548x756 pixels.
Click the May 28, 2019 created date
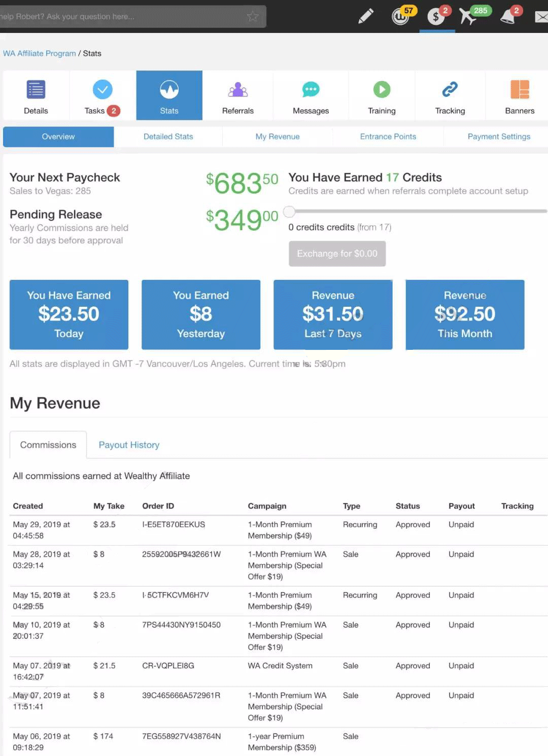(x=42, y=560)
